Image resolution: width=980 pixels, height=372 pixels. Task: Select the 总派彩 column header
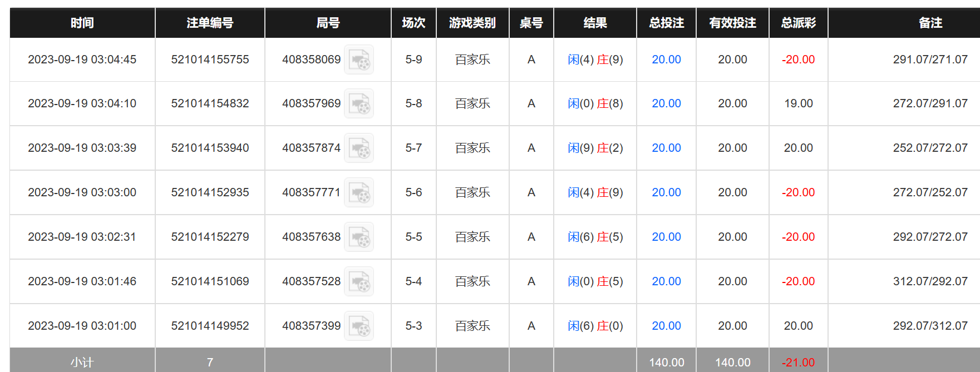point(798,23)
